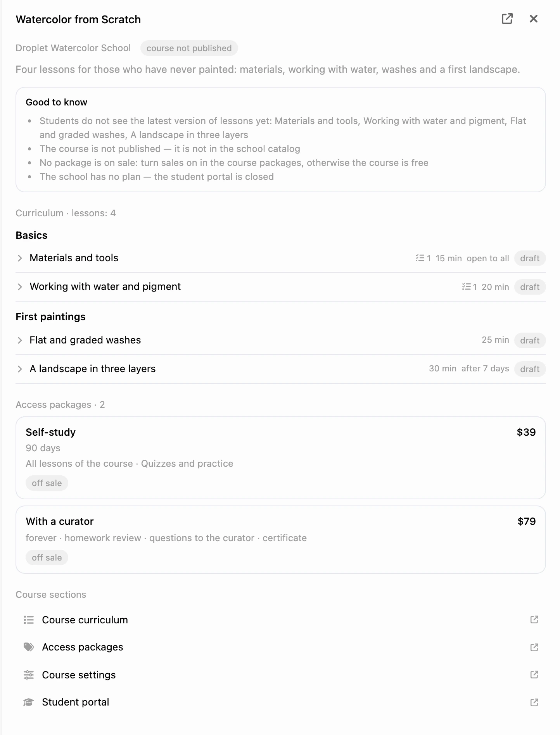This screenshot has height=735, width=560.
Task: Open external link arrow for Course settings
Action: [534, 675]
